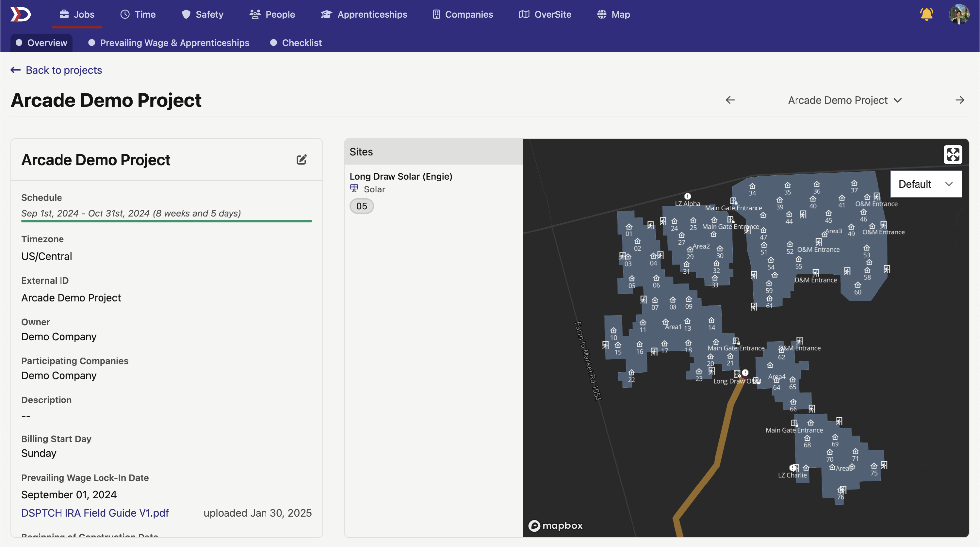Viewport: 980px width, 547px height.
Task: Open the Apprenticeships menu
Action: click(364, 14)
